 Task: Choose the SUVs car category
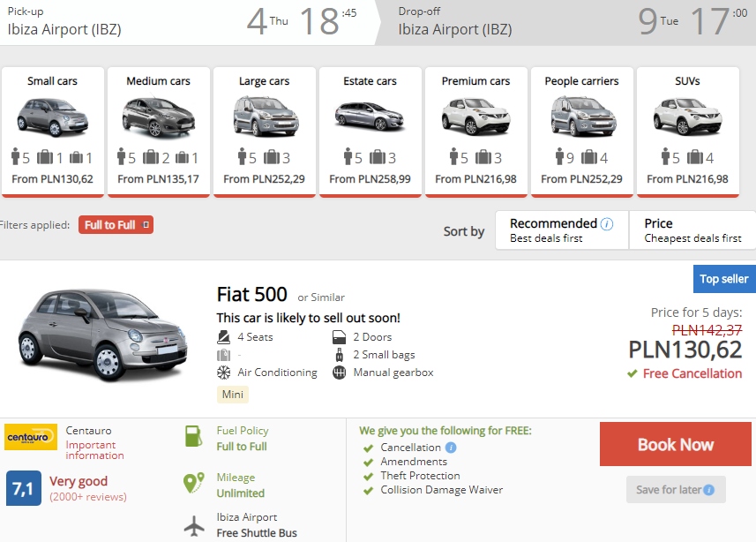(687, 131)
